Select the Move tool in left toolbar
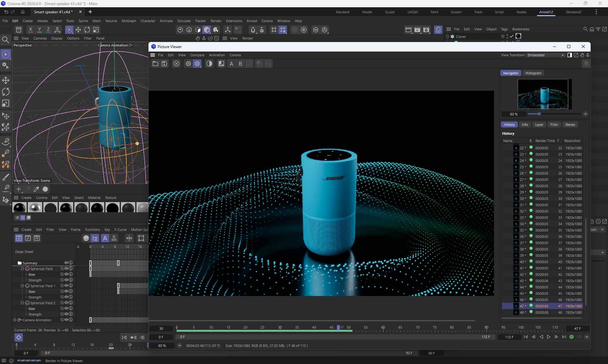The height and width of the screenshot is (364, 608). (6, 80)
